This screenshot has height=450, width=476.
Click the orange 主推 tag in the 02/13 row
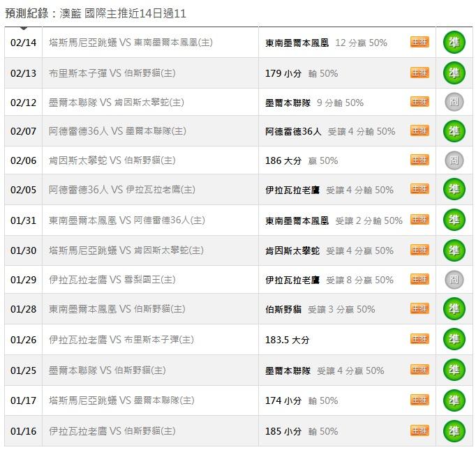point(420,73)
